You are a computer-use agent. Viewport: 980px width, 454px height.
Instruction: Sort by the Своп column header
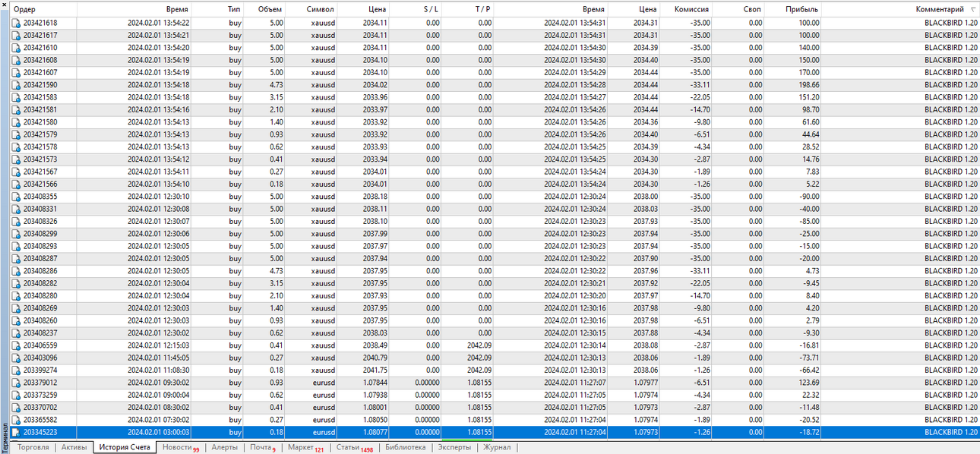(752, 9)
